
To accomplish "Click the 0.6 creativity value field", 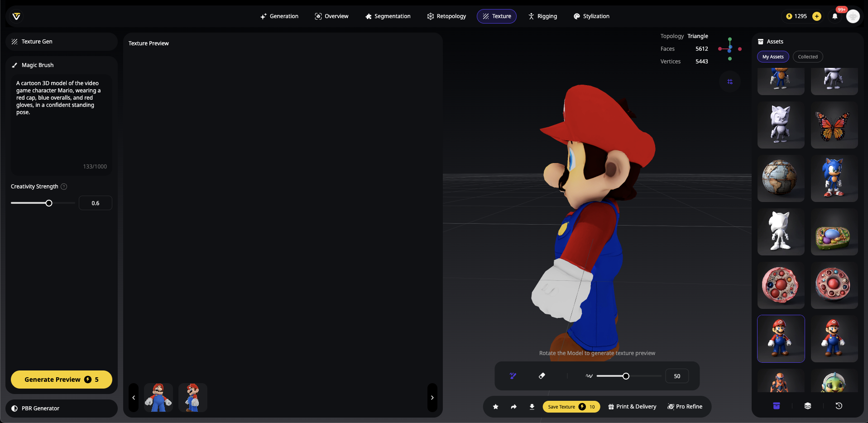I will coord(96,203).
